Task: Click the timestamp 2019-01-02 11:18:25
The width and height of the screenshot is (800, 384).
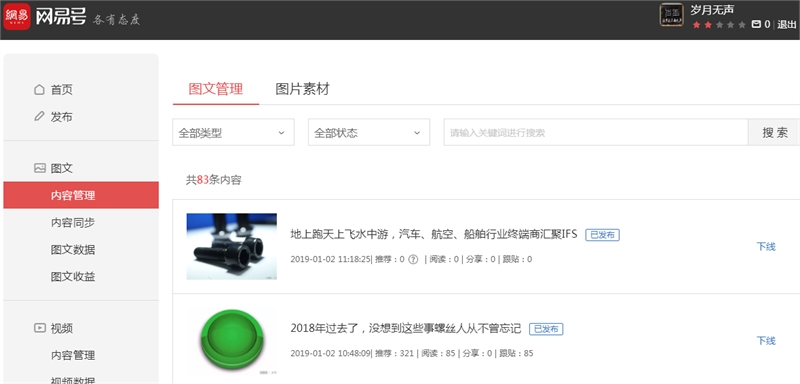Action: 330,259
